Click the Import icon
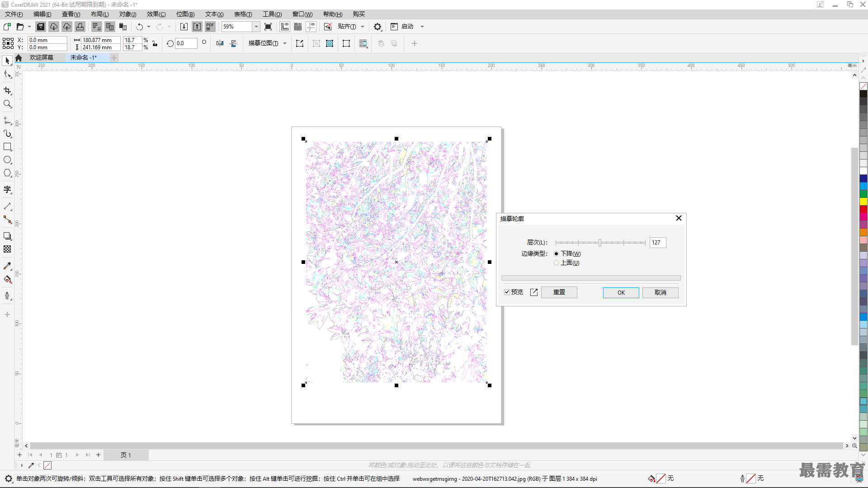The width and height of the screenshot is (868, 488). [x=184, y=27]
